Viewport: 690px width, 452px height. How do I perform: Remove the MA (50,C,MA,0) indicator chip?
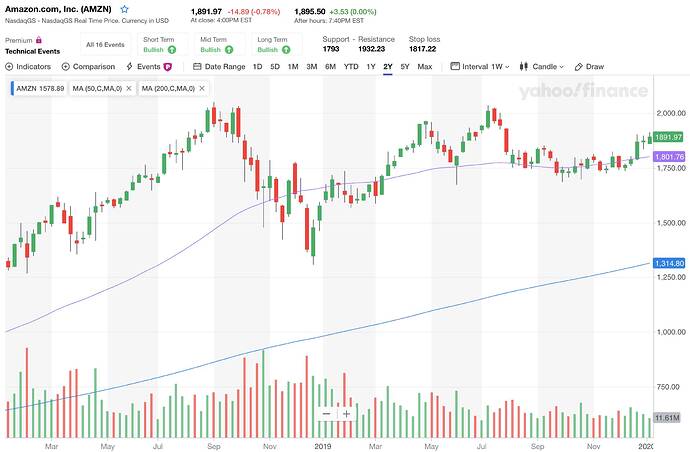coord(132,88)
